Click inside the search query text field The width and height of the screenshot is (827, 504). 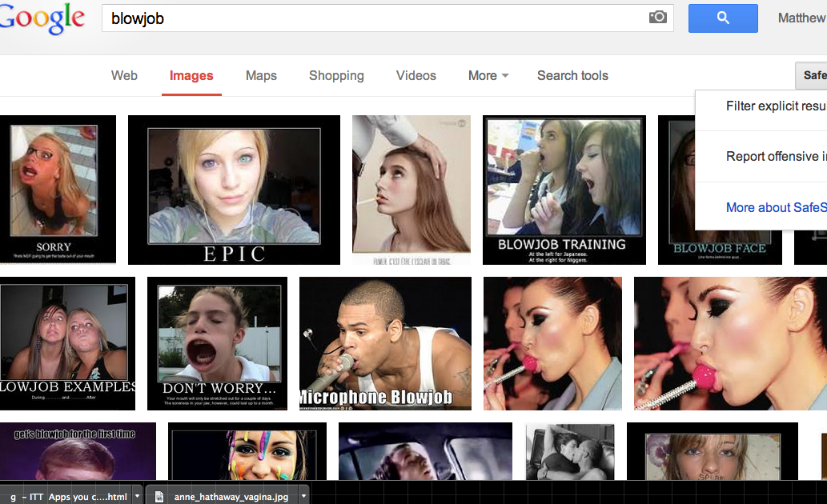[x=368, y=18]
